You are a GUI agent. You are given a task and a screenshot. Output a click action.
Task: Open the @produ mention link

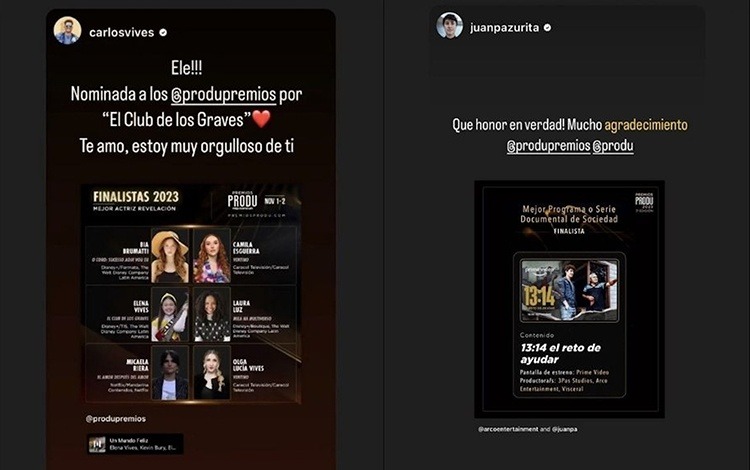tap(613, 146)
